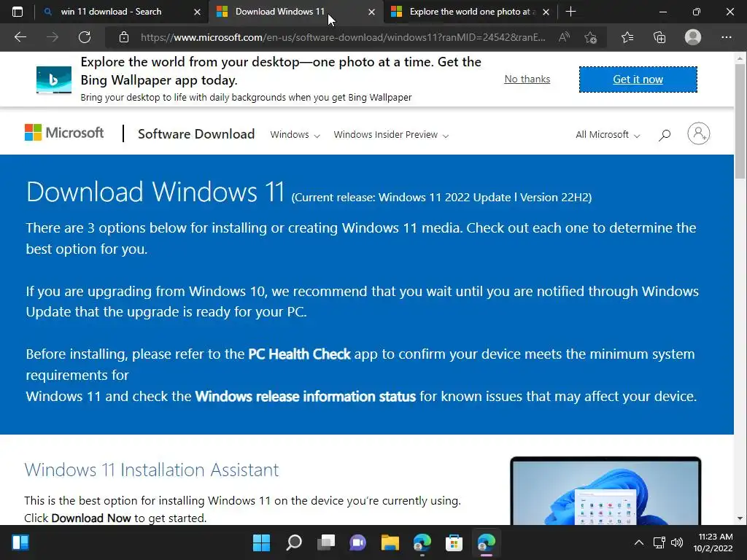Close the win 11 download Search tab
The image size is (747, 560).
click(197, 12)
